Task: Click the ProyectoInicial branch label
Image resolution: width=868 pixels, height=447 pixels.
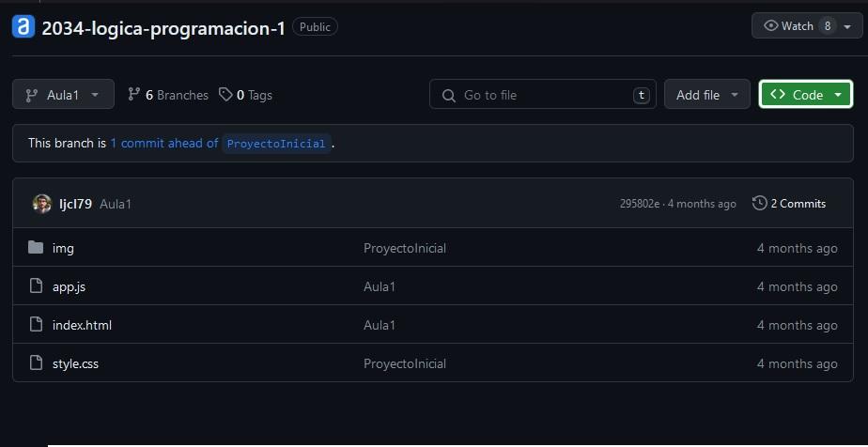Action: point(276,144)
